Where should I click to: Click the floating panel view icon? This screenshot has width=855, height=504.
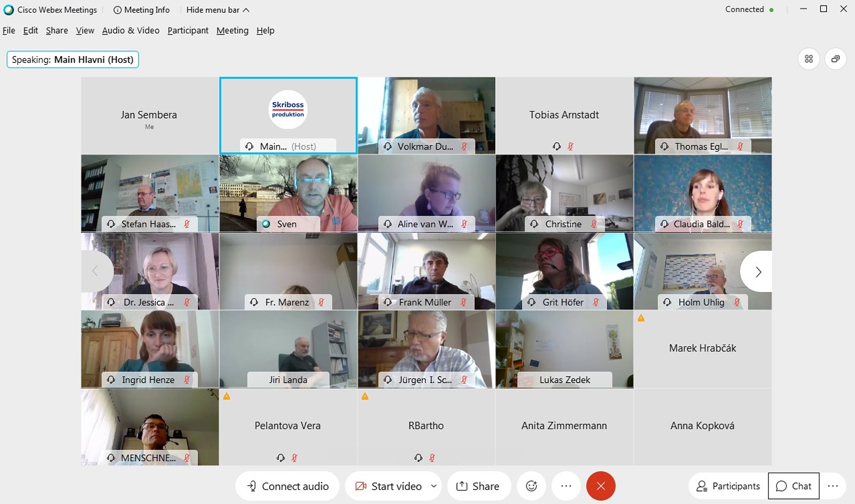click(835, 59)
